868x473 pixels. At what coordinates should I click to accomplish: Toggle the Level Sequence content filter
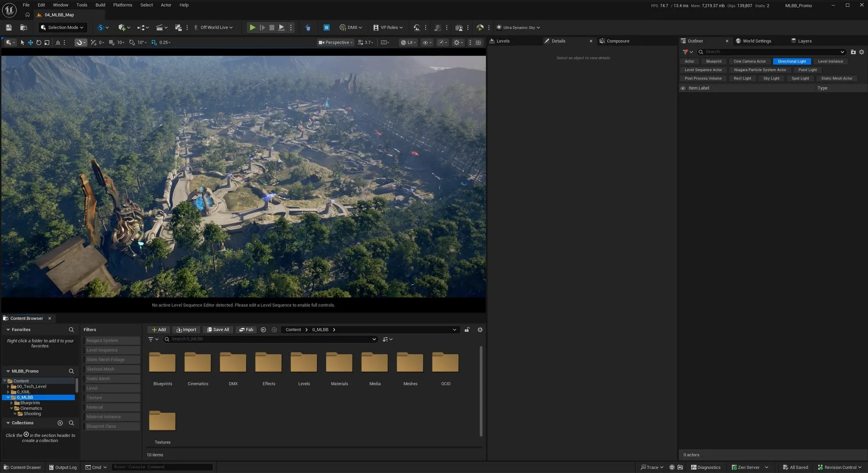(111, 350)
